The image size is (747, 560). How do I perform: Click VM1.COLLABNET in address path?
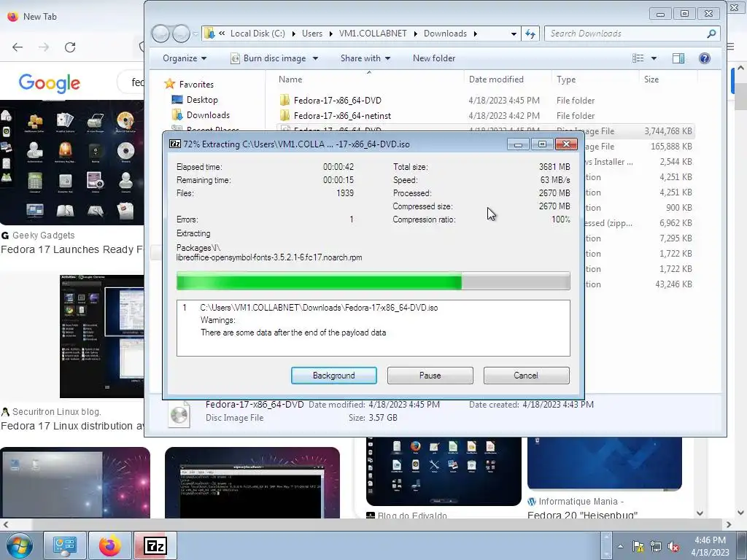coord(373,34)
